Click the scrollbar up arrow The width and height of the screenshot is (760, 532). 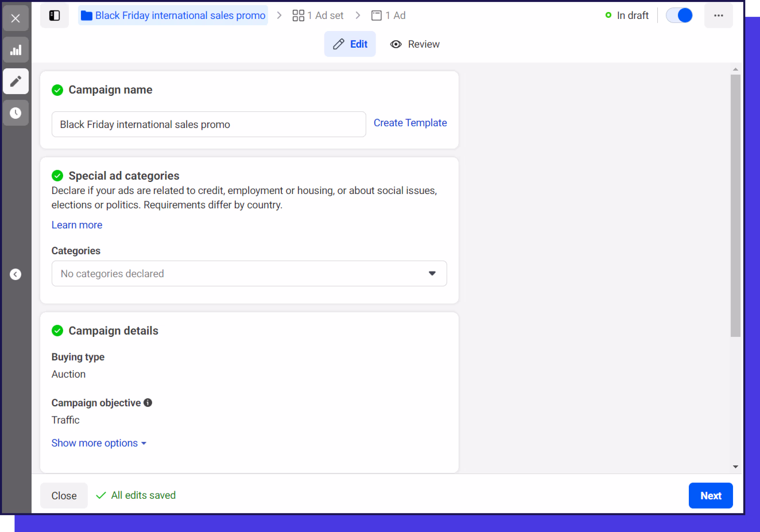(x=735, y=69)
